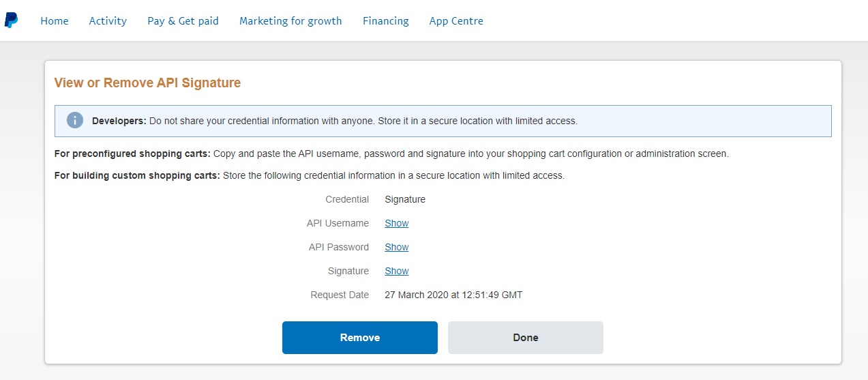Reveal the API Password

click(x=396, y=247)
